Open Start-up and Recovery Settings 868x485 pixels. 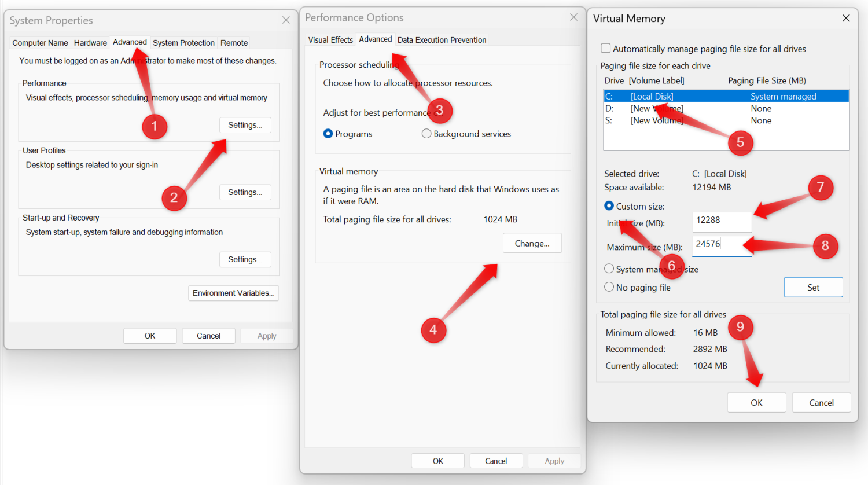click(245, 259)
